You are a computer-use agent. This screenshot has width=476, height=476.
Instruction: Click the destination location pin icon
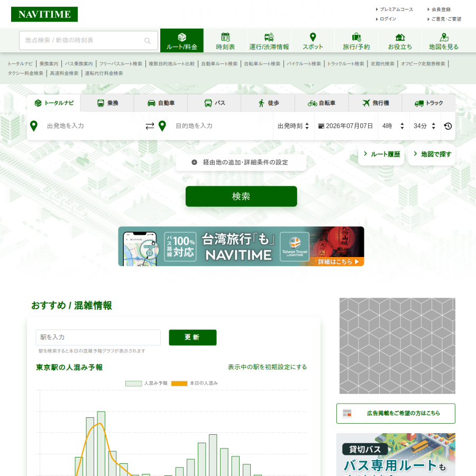tap(162, 126)
